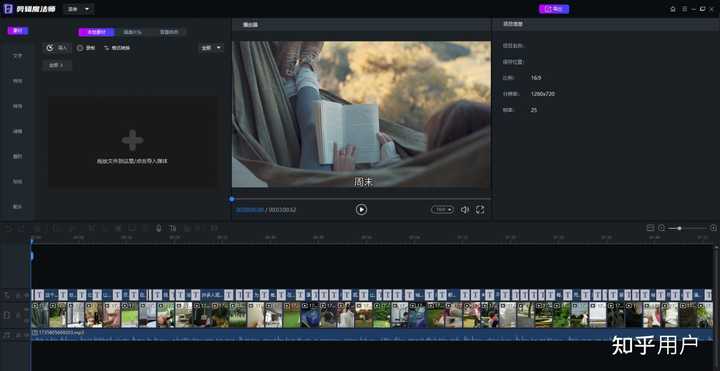
Task: Switch to the 文字 sidebar tab
Action: [x=17, y=56]
